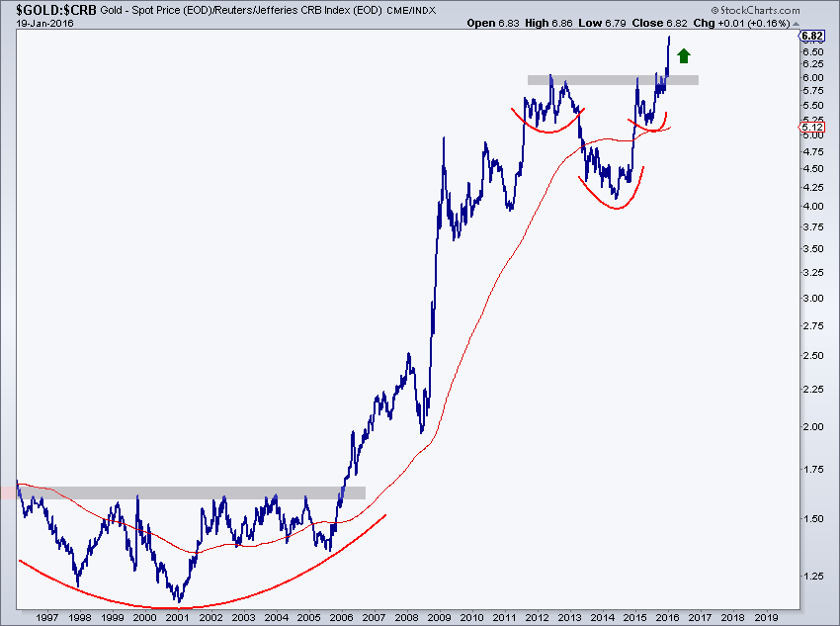Click the 1998 year axis label

coord(79,618)
